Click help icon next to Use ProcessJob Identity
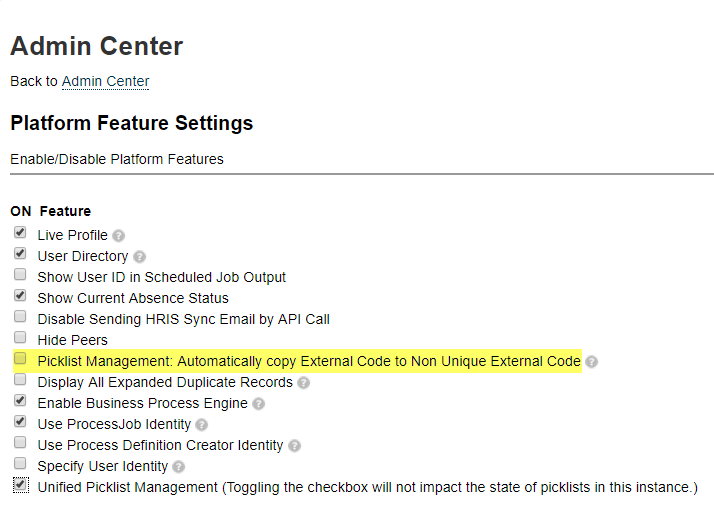This screenshot has width=714, height=519. click(202, 425)
